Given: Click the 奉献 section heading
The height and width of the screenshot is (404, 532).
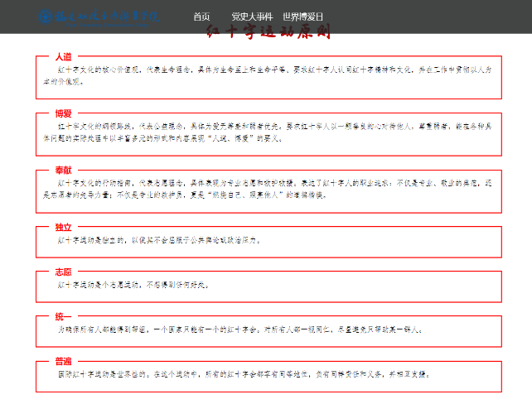Looking at the screenshot, I should [64, 170].
